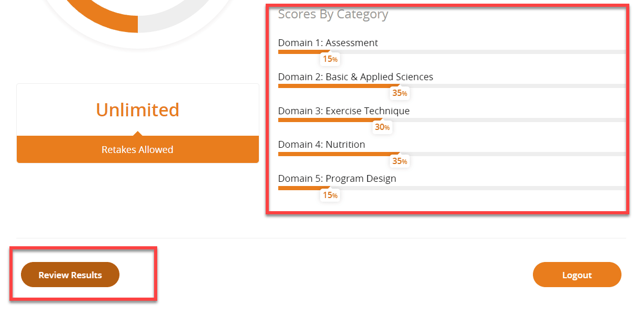Click the Review Results button
Image resolution: width=644 pixels, height=317 pixels.
point(70,275)
